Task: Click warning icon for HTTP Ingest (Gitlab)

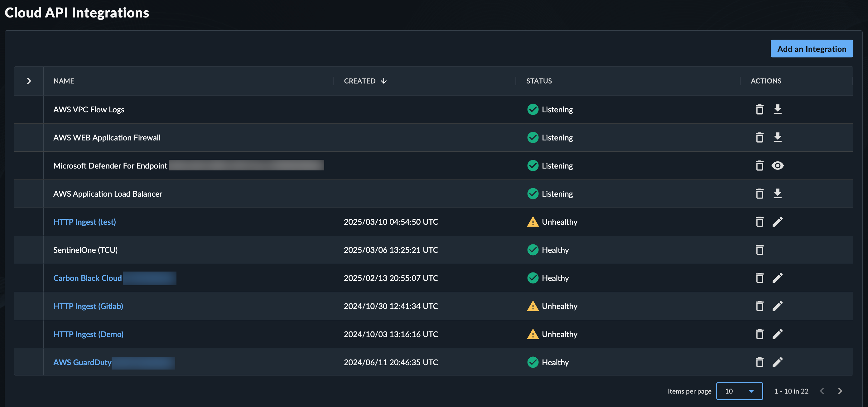Action: point(533,306)
